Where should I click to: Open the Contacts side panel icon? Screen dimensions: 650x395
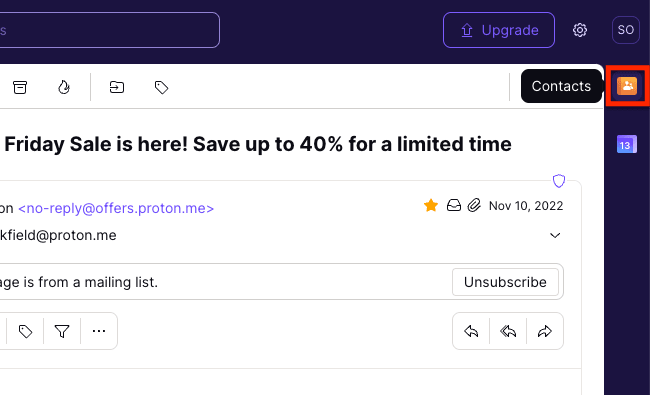[x=627, y=86]
